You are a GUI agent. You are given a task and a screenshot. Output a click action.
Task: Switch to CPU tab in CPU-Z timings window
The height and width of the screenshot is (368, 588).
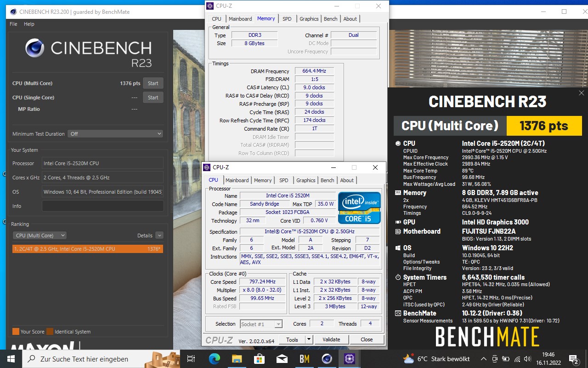216,19
